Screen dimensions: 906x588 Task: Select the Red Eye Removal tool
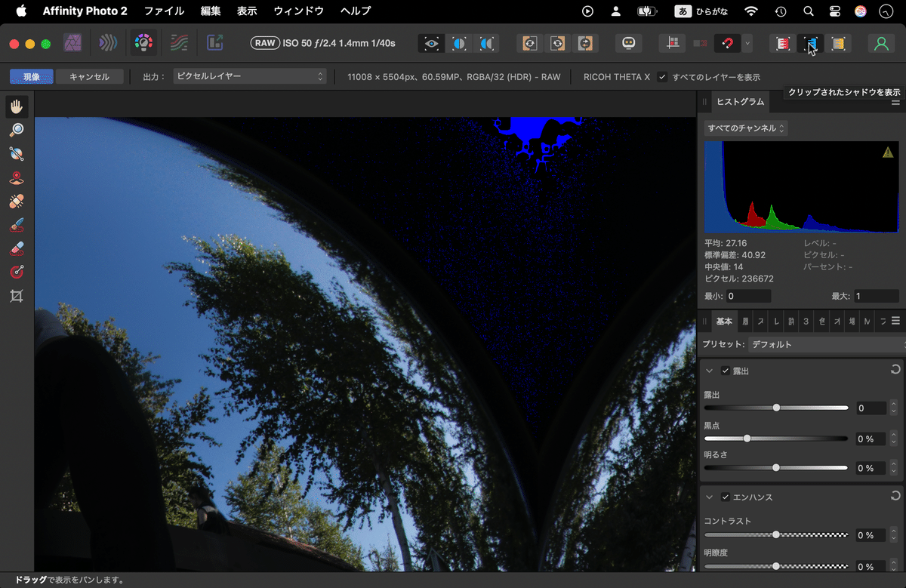[x=17, y=177]
